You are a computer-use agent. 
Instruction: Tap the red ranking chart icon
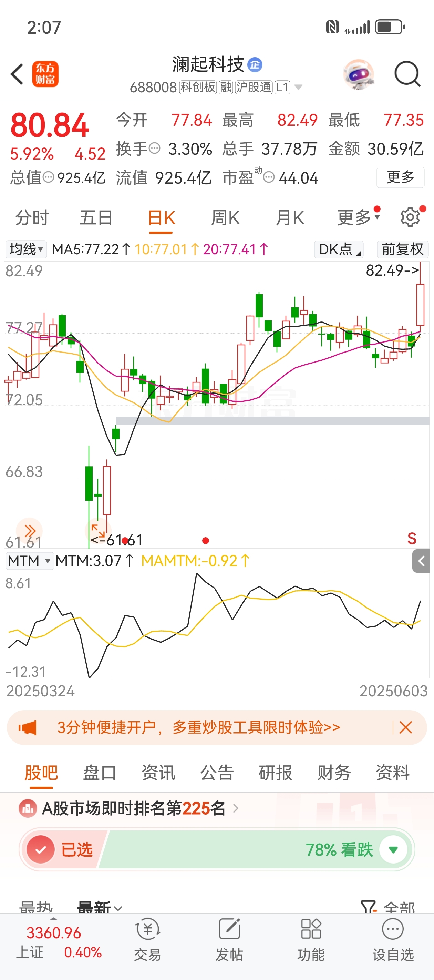pos(28,808)
